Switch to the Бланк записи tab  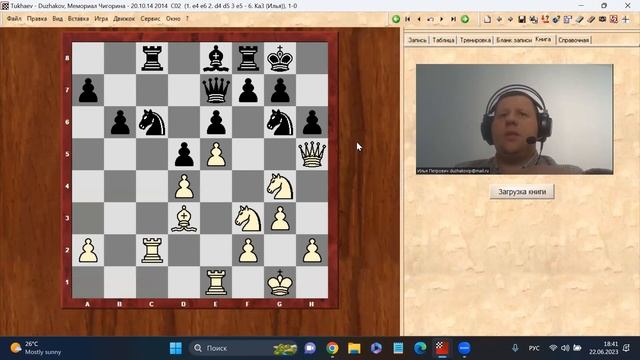pyautogui.click(x=514, y=40)
